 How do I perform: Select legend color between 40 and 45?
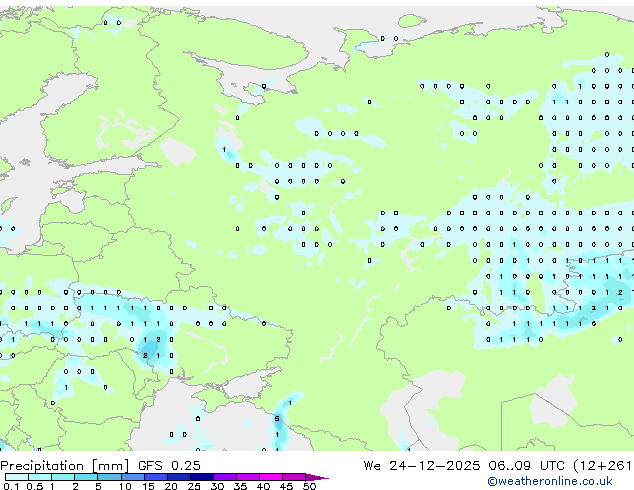coord(271,477)
